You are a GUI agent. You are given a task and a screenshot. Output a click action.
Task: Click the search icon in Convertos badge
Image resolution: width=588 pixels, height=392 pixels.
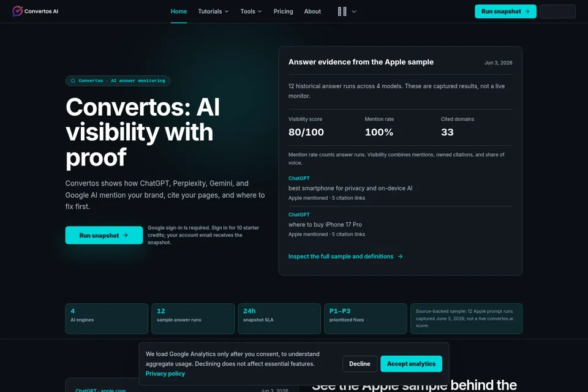(73, 81)
